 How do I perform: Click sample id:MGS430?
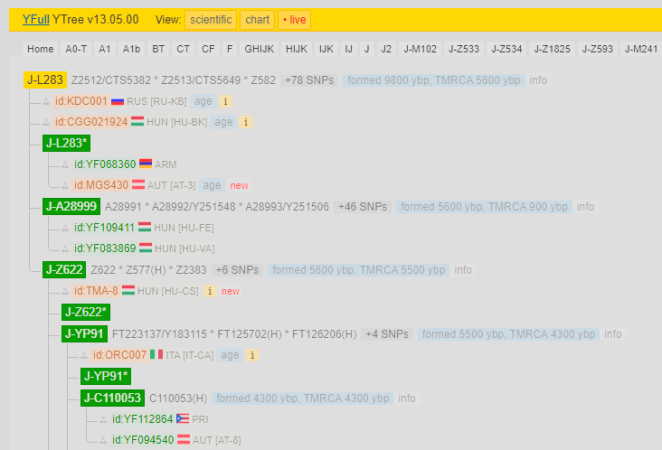(101, 185)
